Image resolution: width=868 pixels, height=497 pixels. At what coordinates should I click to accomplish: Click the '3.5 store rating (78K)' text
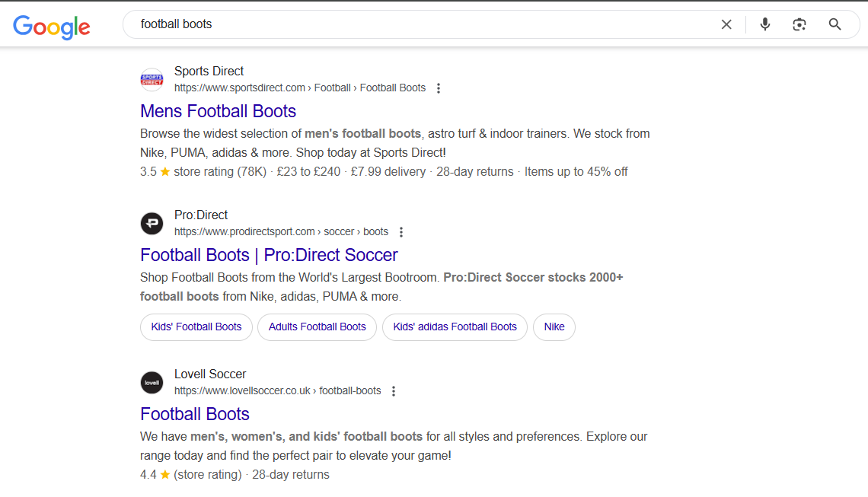203,172
